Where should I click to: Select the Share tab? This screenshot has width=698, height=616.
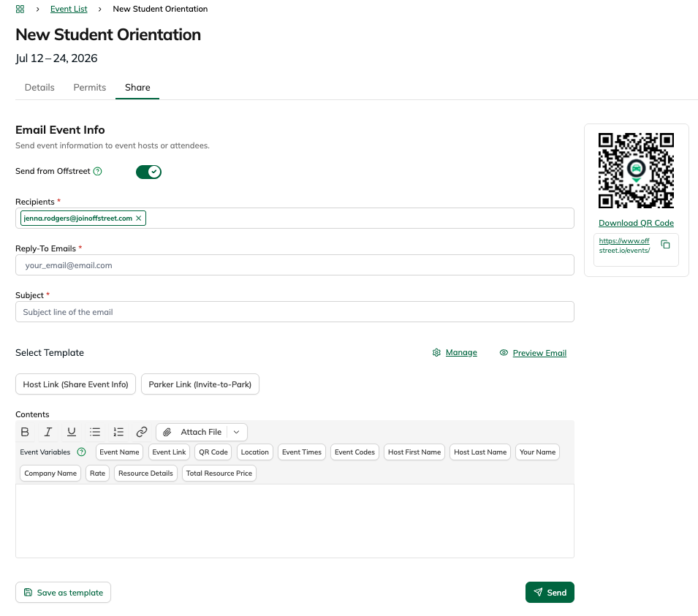[137, 87]
